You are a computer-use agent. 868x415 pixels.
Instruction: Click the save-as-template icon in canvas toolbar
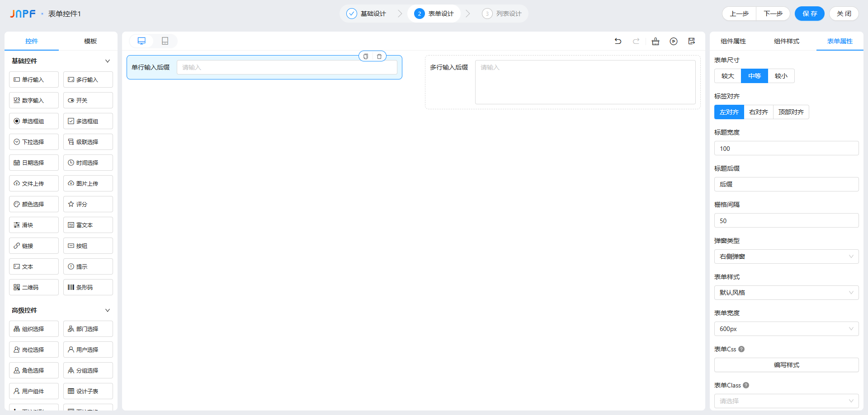692,41
